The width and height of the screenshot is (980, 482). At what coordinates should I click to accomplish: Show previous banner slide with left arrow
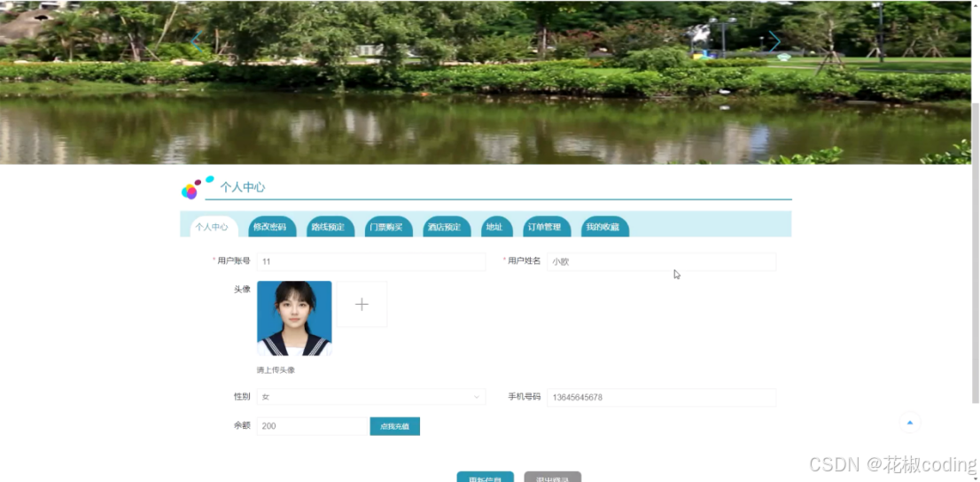click(x=196, y=42)
